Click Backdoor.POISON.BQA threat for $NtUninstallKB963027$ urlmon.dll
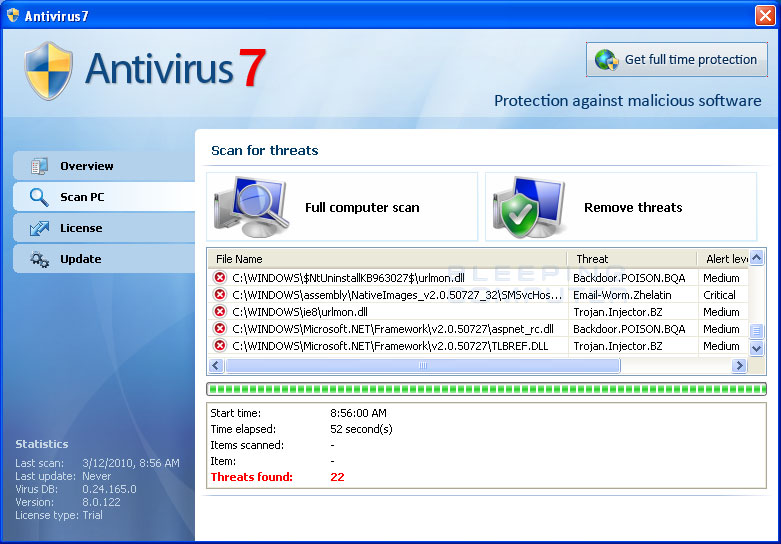781x544 pixels. (629, 278)
